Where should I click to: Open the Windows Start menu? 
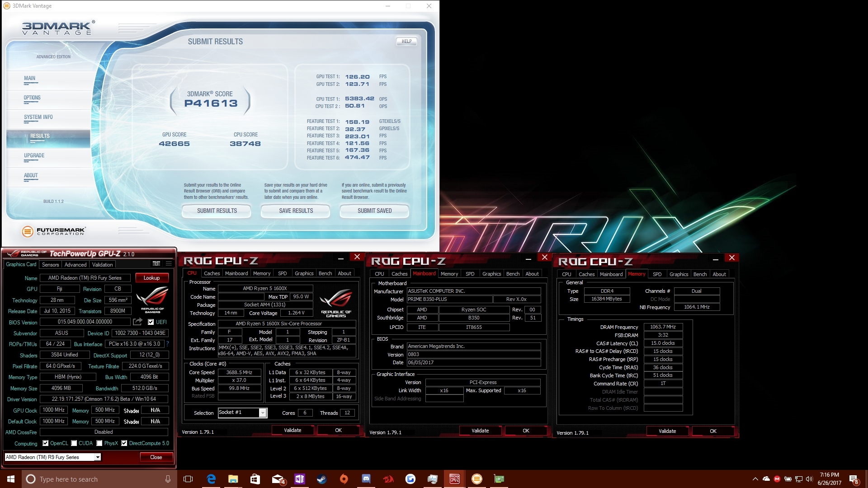(x=11, y=479)
